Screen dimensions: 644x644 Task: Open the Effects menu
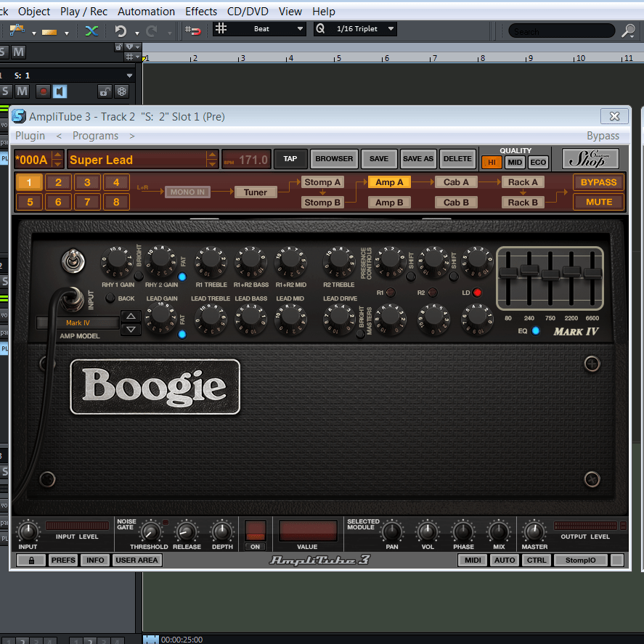click(201, 11)
